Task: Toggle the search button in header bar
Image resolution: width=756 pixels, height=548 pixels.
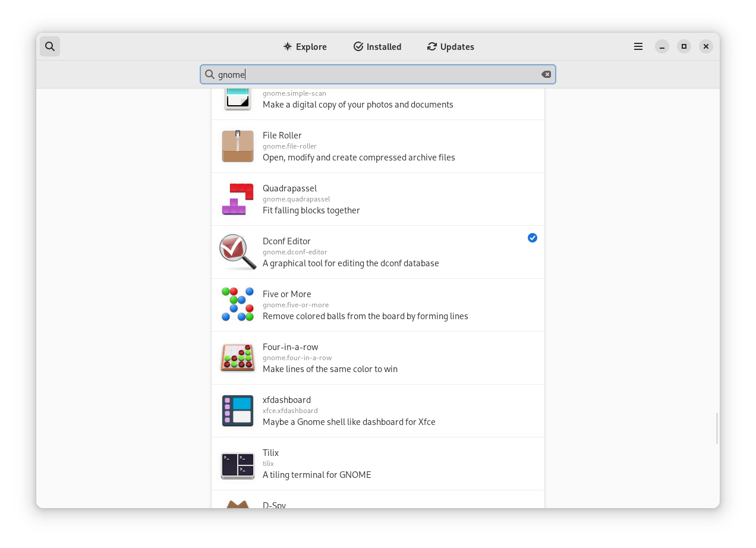Action: pos(50,46)
